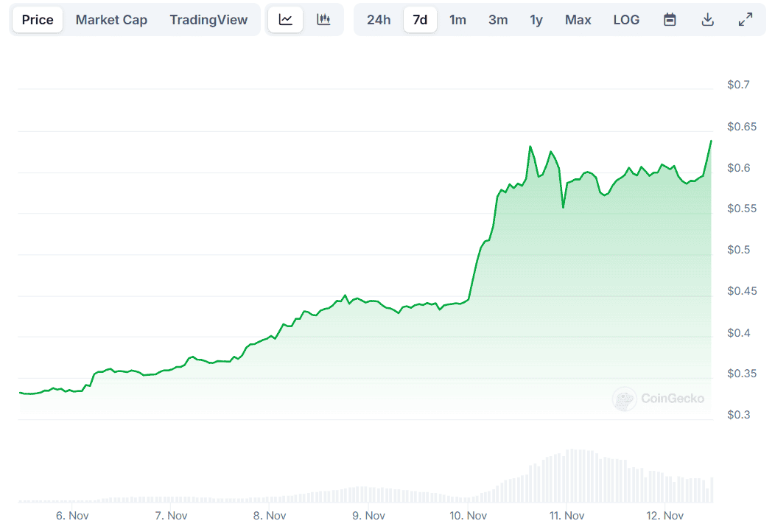Choose the 7d time range
This screenshot has width=775, height=532.
point(420,20)
